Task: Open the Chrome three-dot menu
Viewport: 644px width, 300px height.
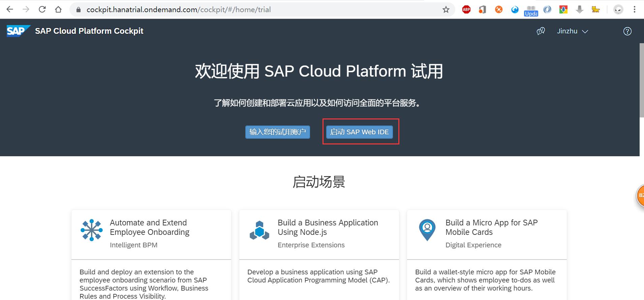Action: pos(635,9)
